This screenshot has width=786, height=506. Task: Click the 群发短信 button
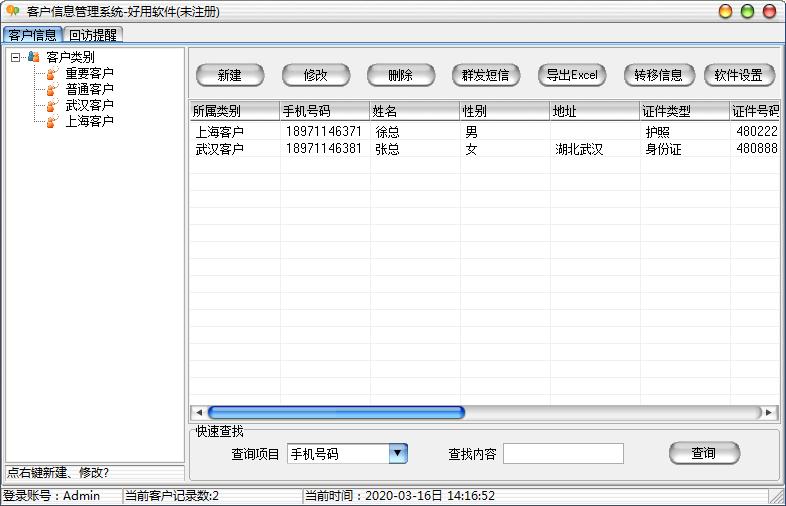click(x=486, y=75)
